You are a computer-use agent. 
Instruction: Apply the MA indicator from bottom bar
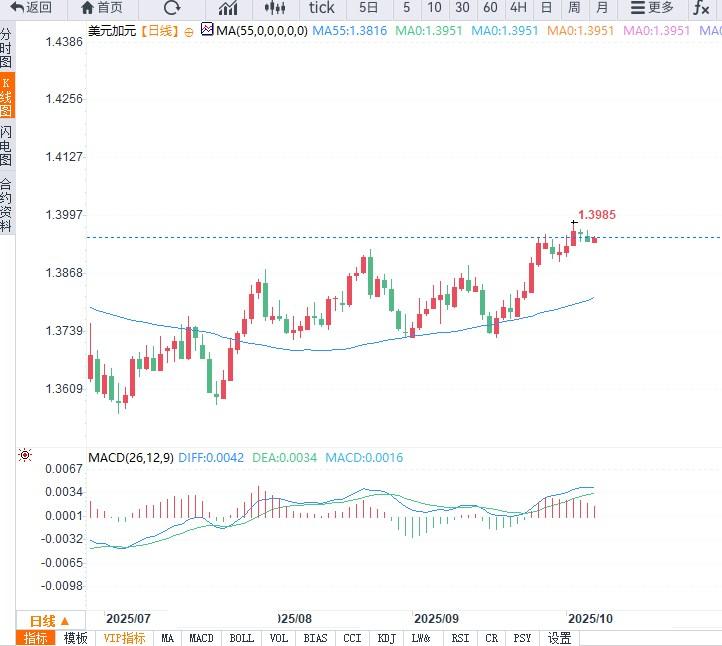[x=168, y=638]
